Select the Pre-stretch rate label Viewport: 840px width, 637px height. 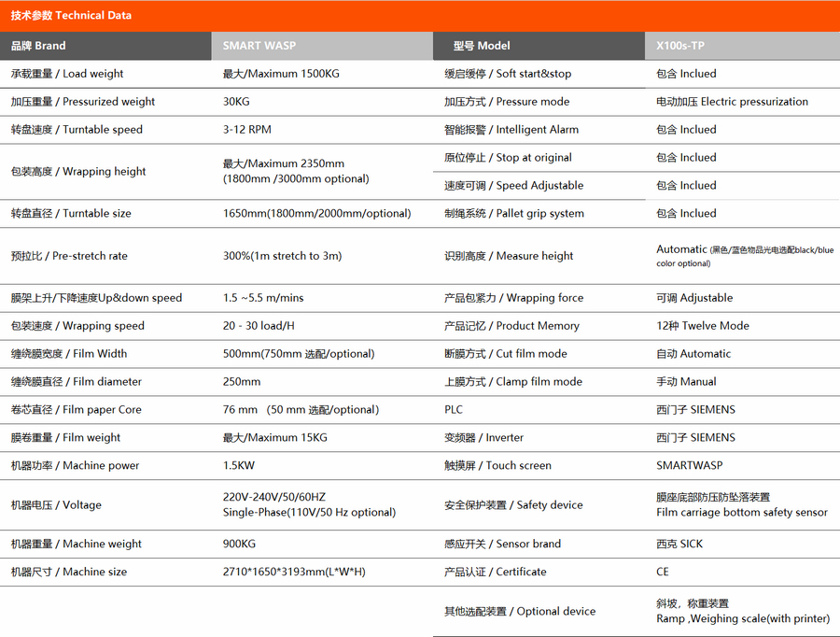(x=69, y=256)
